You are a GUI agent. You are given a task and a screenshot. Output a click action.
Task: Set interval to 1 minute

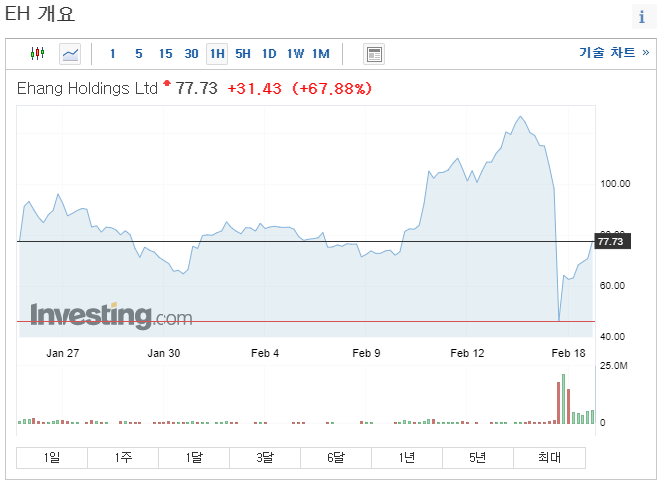(x=112, y=54)
